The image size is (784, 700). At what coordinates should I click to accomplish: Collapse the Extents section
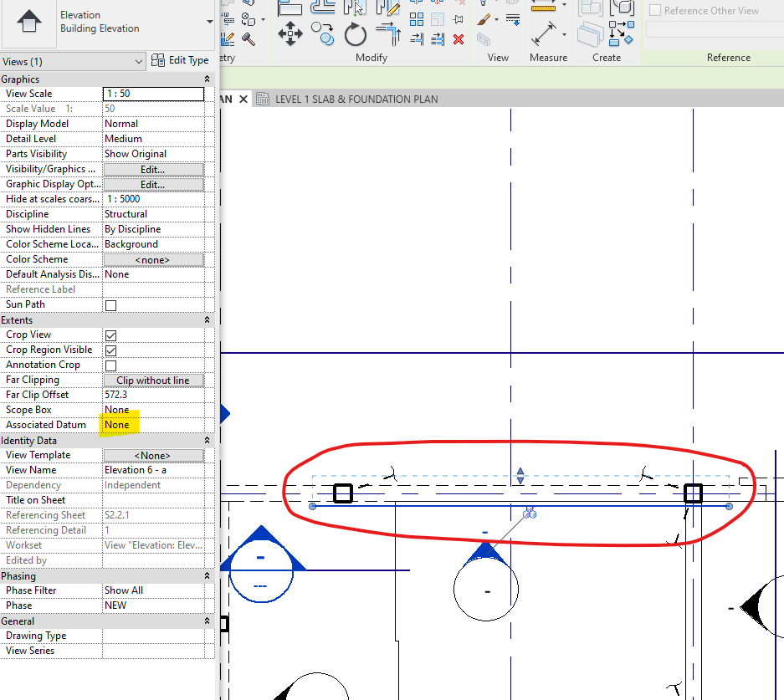pyautogui.click(x=206, y=319)
